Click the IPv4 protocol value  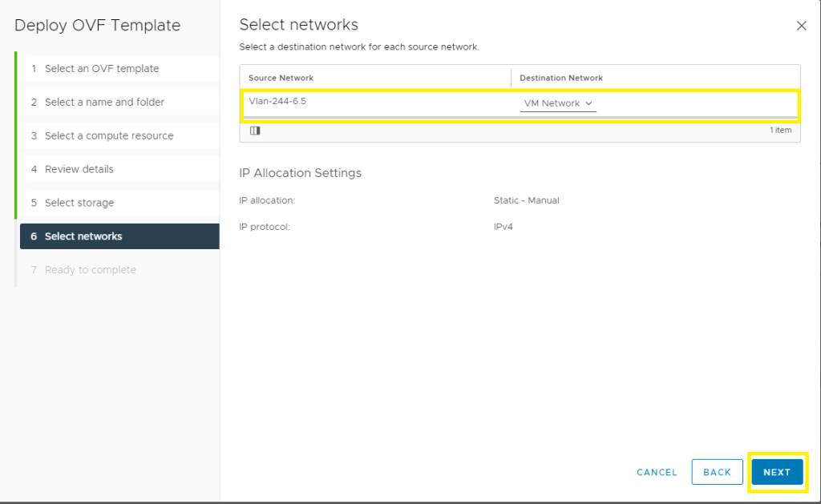503,227
